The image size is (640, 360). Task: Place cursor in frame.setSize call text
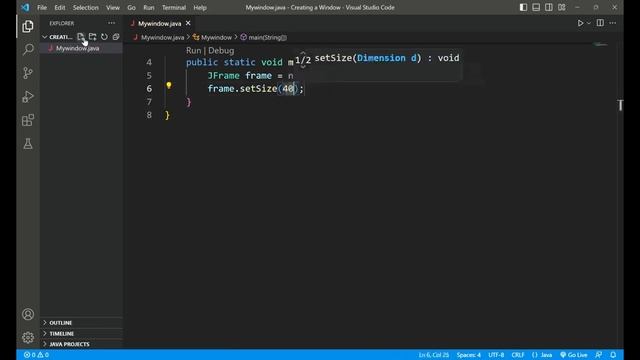(x=256, y=89)
